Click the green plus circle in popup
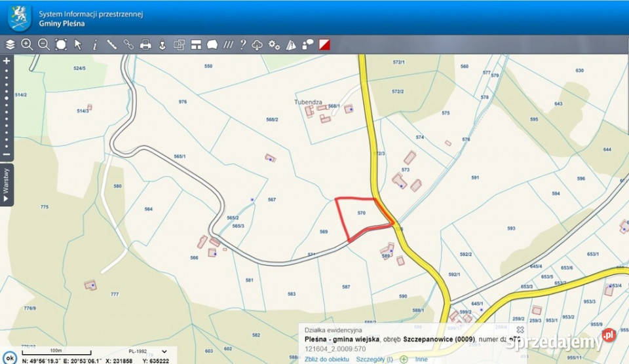 coord(404,359)
